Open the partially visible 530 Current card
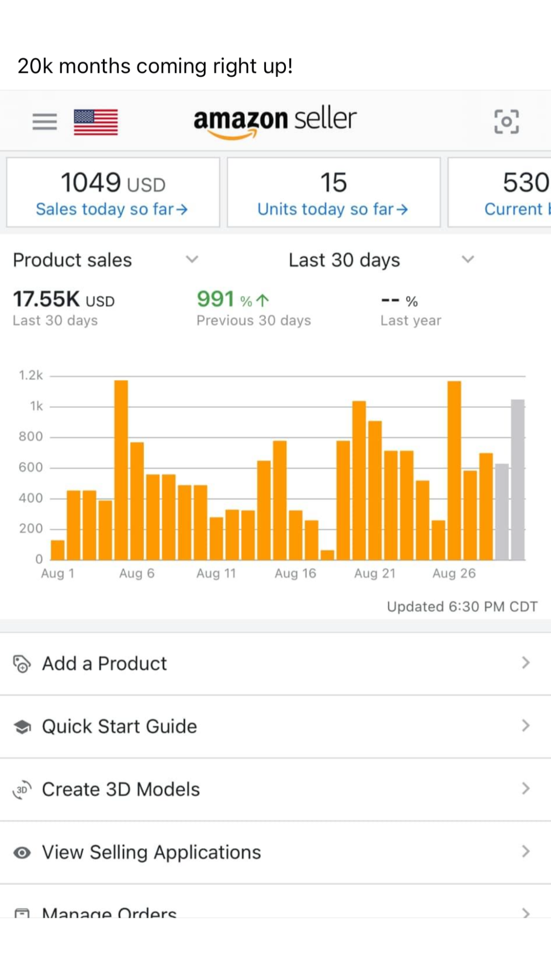The image size is (551, 980). pos(500,192)
